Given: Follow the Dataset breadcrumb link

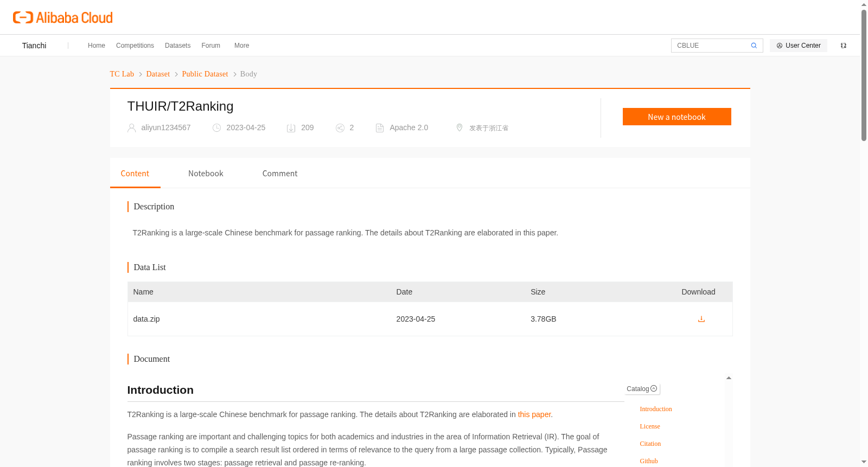Looking at the screenshot, I should coord(158,74).
